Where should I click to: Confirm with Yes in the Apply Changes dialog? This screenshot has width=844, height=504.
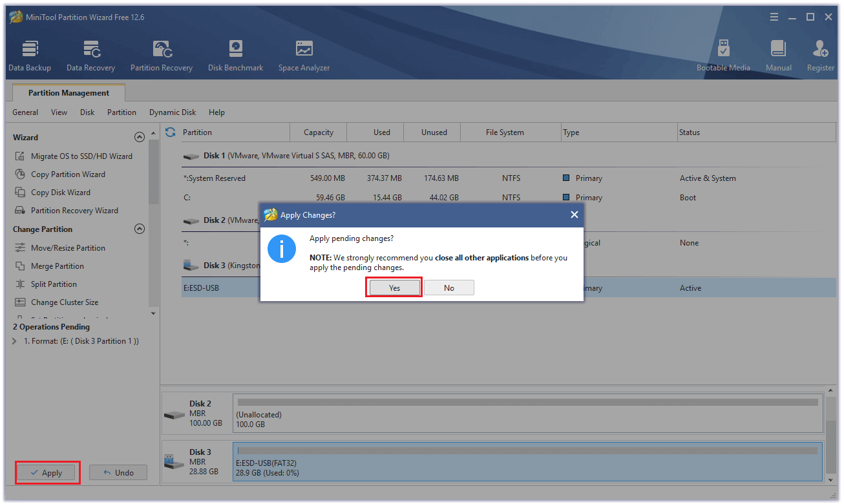click(x=394, y=288)
